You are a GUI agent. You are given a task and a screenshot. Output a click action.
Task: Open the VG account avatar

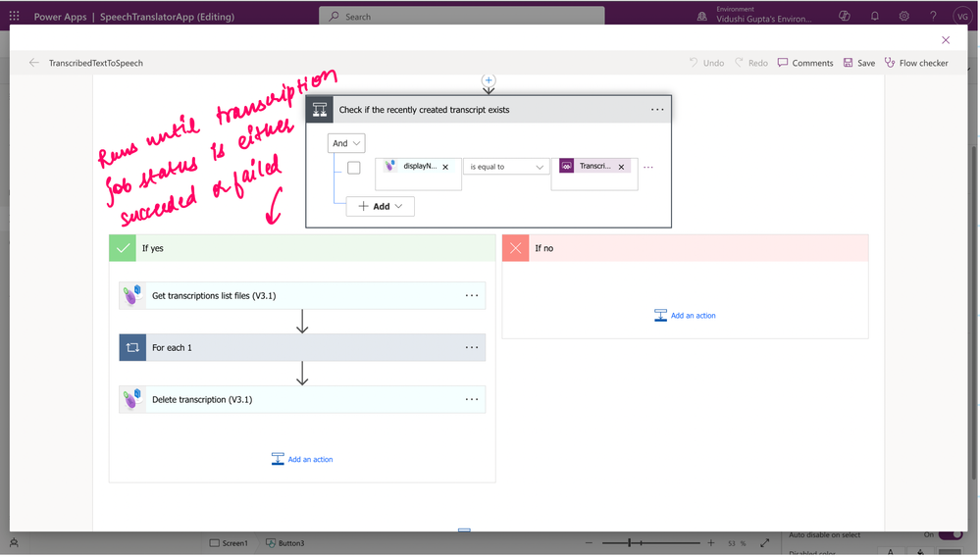click(962, 17)
